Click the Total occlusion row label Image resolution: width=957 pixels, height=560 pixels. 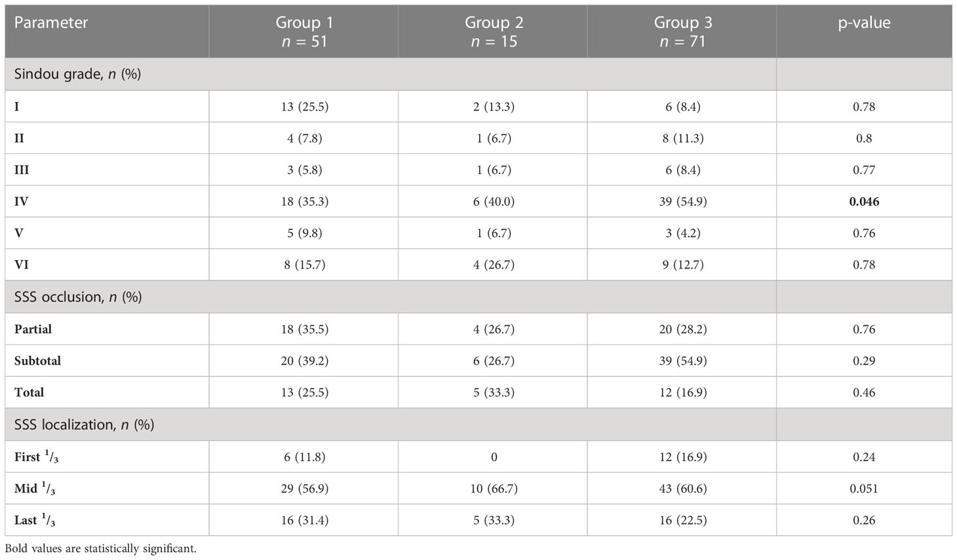[29, 392]
